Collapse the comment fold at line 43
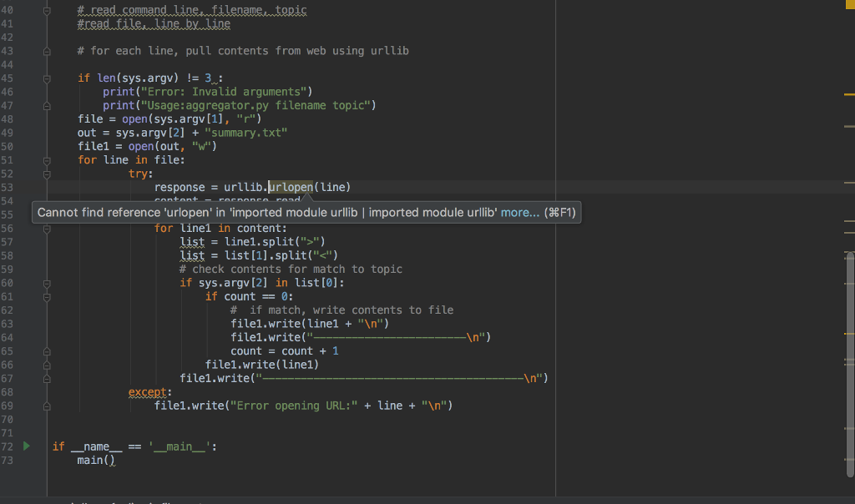Viewport: 855px width, 504px height. coord(47,51)
